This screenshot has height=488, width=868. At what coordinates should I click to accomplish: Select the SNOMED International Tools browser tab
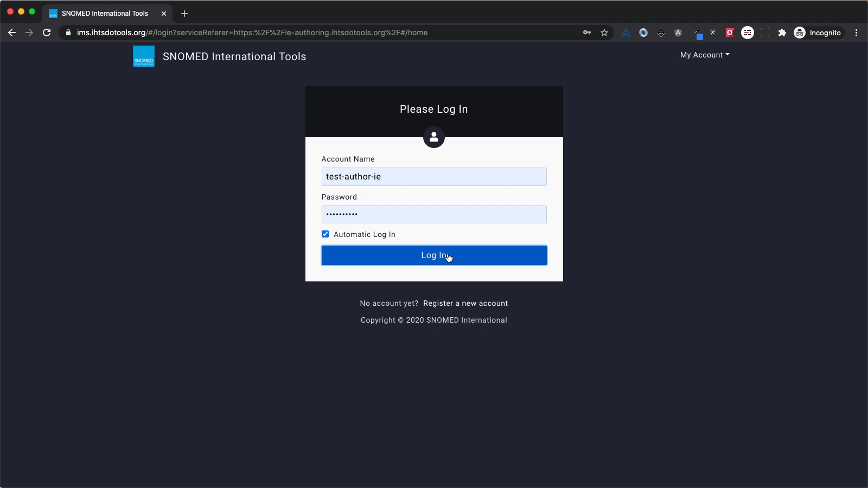click(107, 14)
